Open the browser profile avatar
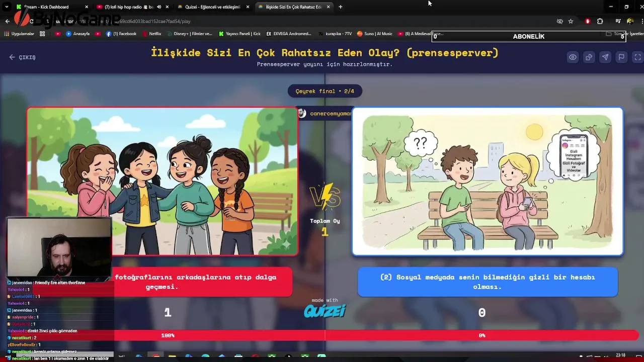Screen dimensions: 644x362 click(x=630, y=22)
